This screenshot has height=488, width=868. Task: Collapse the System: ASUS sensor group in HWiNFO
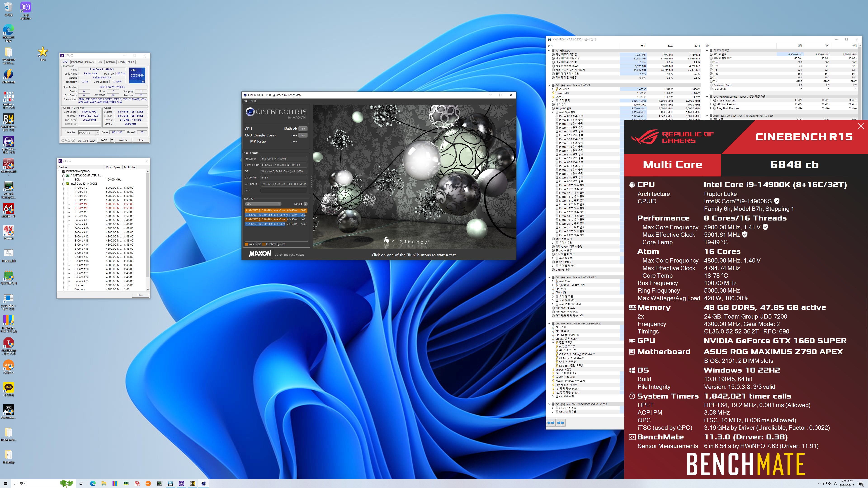[x=549, y=51]
